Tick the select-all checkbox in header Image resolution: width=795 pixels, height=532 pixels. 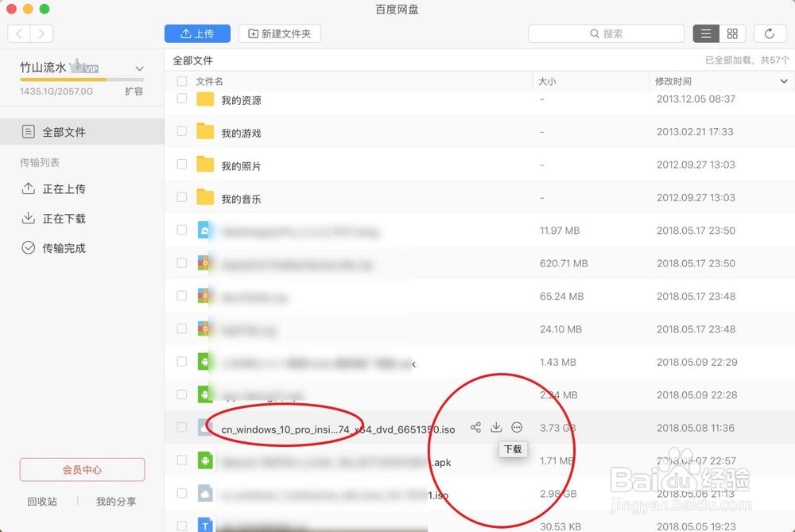(x=181, y=81)
